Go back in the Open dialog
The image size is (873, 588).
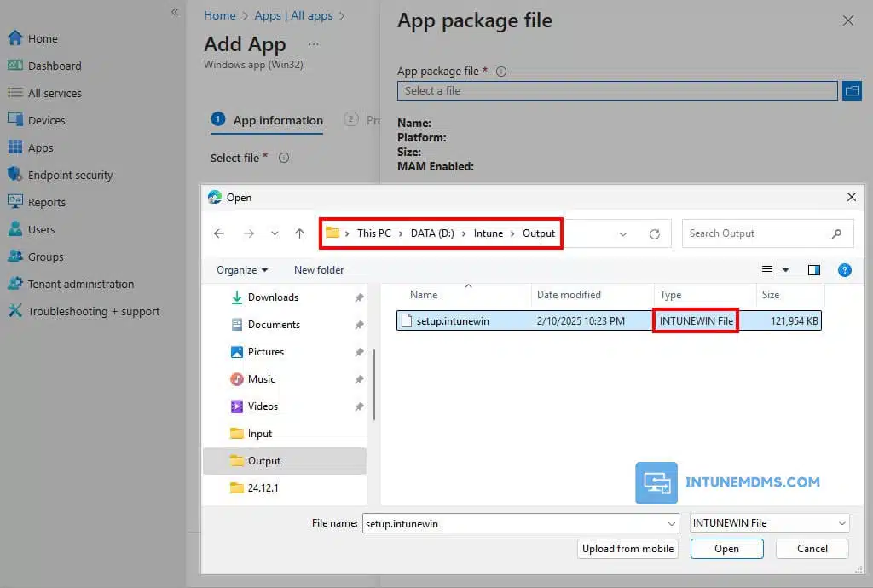219,233
